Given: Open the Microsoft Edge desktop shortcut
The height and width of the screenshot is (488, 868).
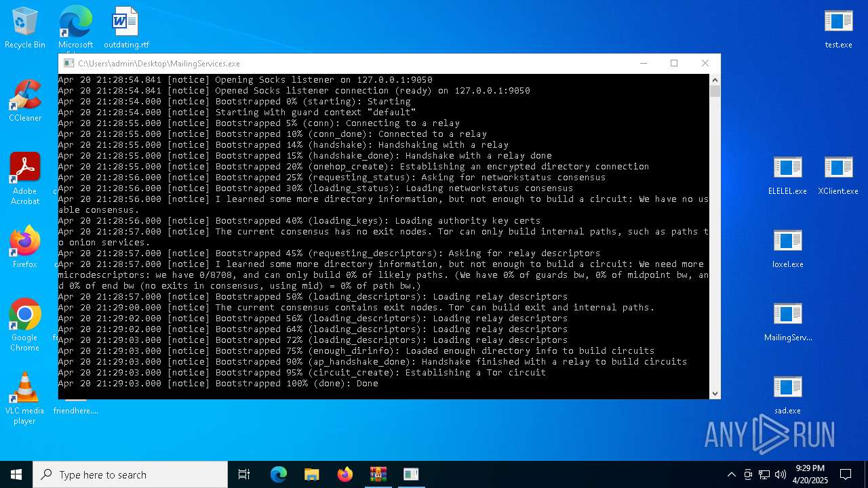Looking at the screenshot, I should [75, 28].
